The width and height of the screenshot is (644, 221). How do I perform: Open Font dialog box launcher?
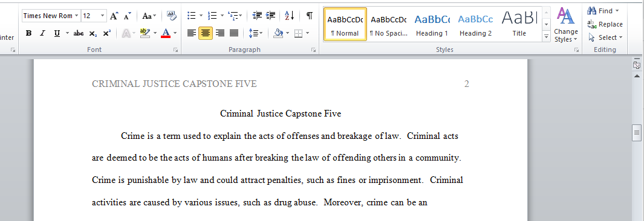(176, 50)
